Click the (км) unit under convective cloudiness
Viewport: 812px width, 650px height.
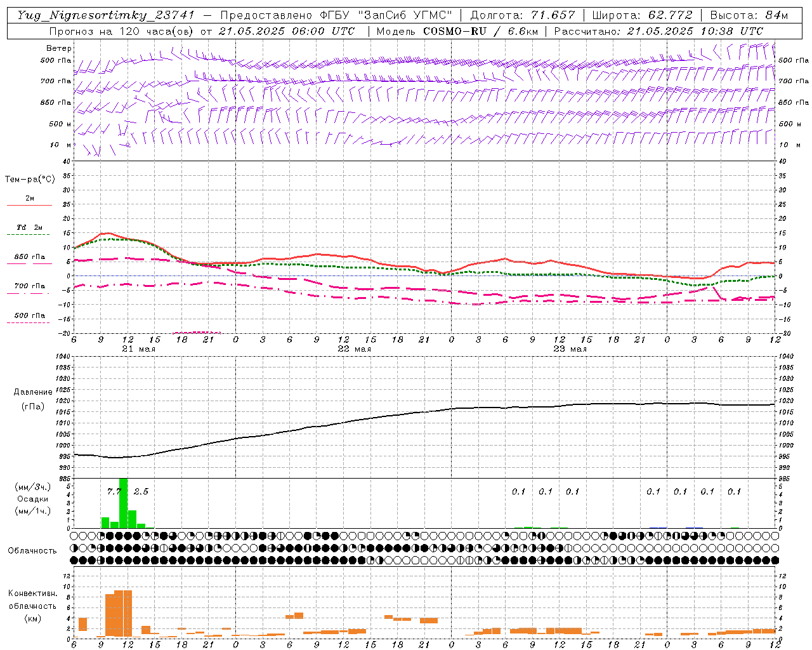32,618
